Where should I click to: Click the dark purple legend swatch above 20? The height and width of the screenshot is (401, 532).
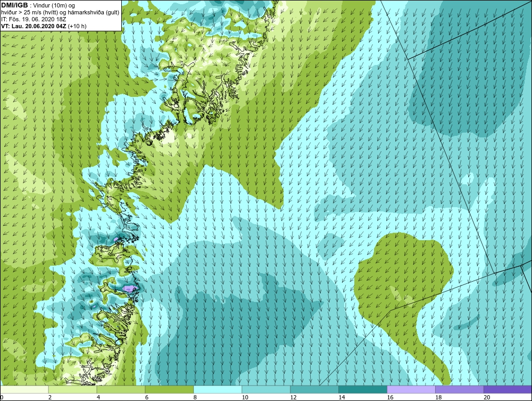tap(508, 389)
